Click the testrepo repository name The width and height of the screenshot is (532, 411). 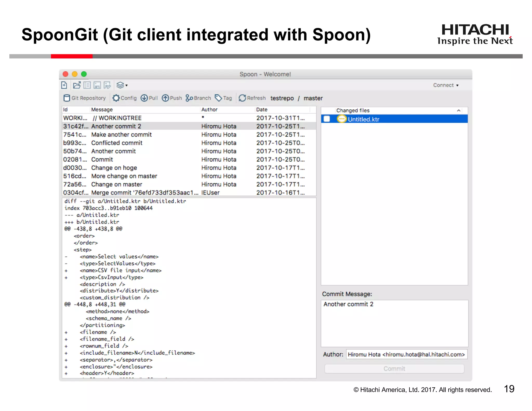282,98
